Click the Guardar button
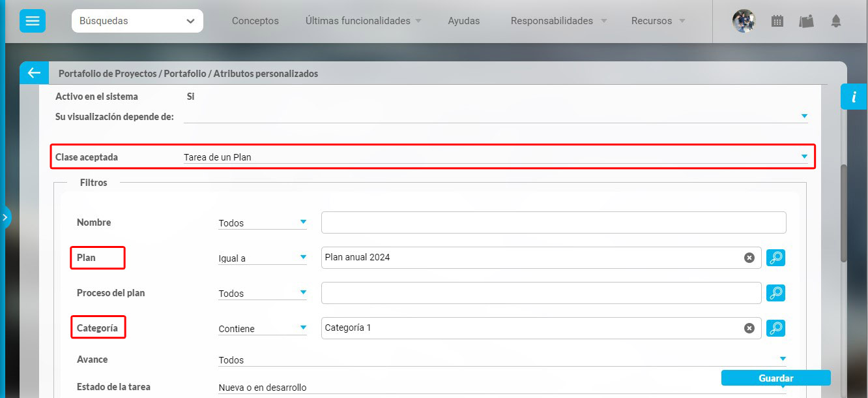Viewport: 868px width, 398px height. click(x=775, y=378)
